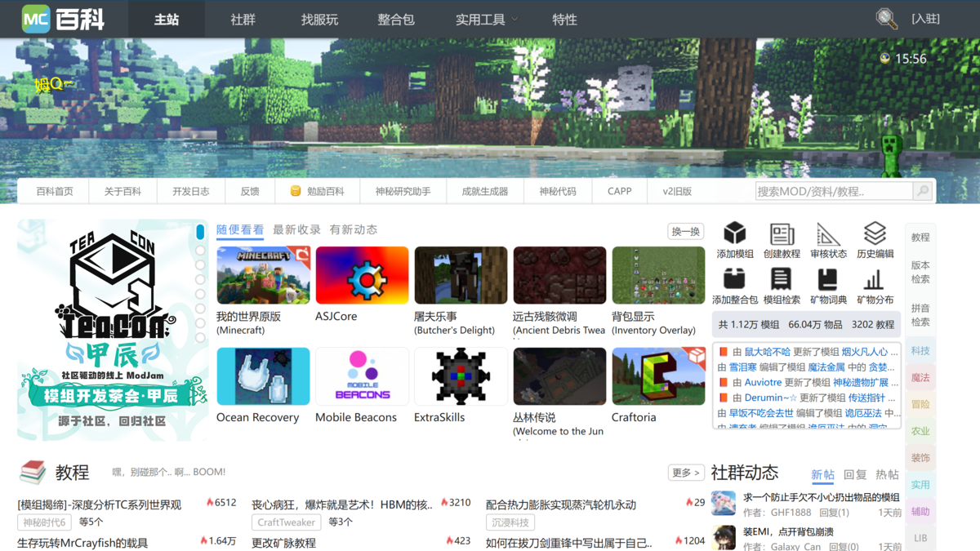Select the fourth carousel dot indicator
The width and height of the screenshot is (980, 551).
tap(200, 279)
